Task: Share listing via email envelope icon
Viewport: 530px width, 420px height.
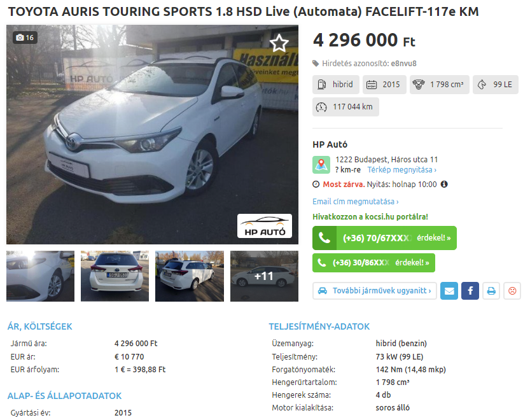Action: pyautogui.click(x=449, y=291)
